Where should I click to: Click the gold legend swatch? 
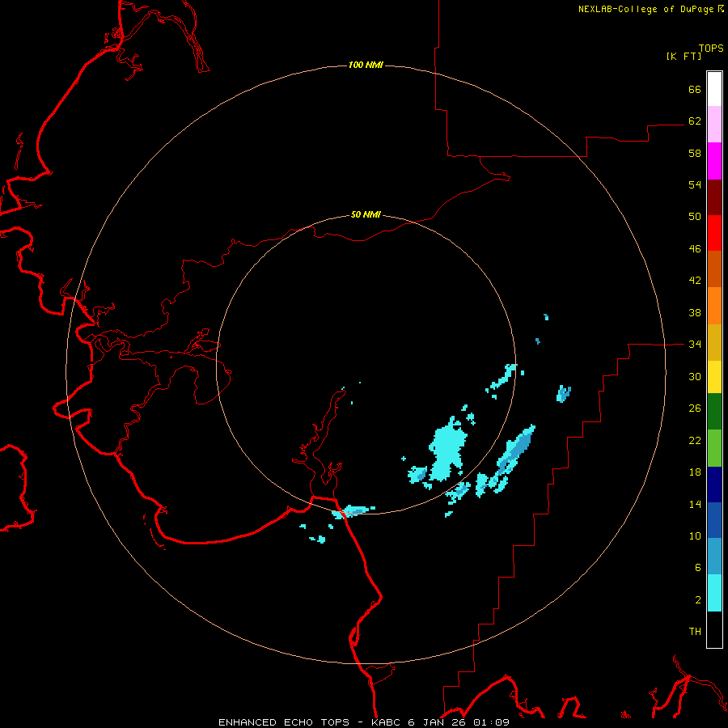pyautogui.click(x=714, y=342)
